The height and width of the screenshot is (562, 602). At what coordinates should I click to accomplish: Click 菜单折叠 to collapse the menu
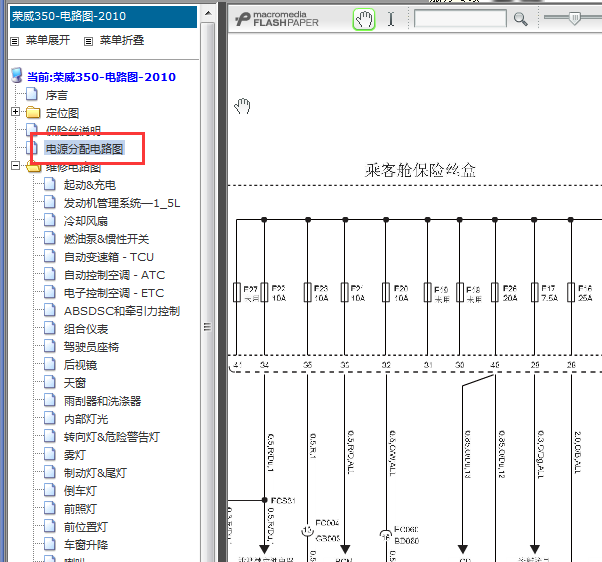pos(122,40)
